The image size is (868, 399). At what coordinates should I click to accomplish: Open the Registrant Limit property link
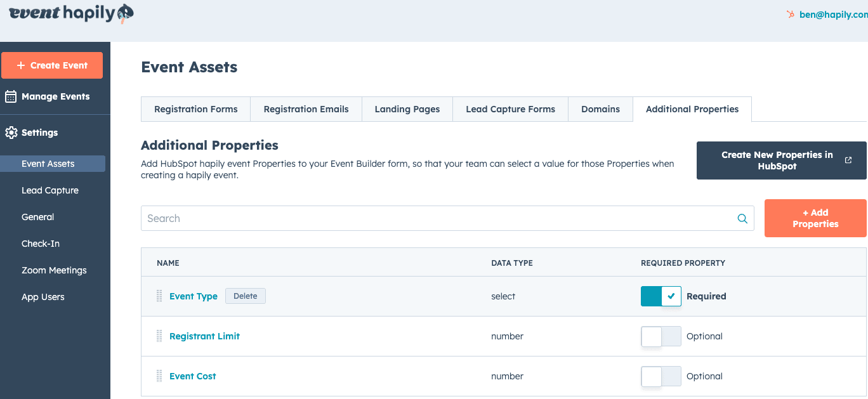(x=204, y=336)
